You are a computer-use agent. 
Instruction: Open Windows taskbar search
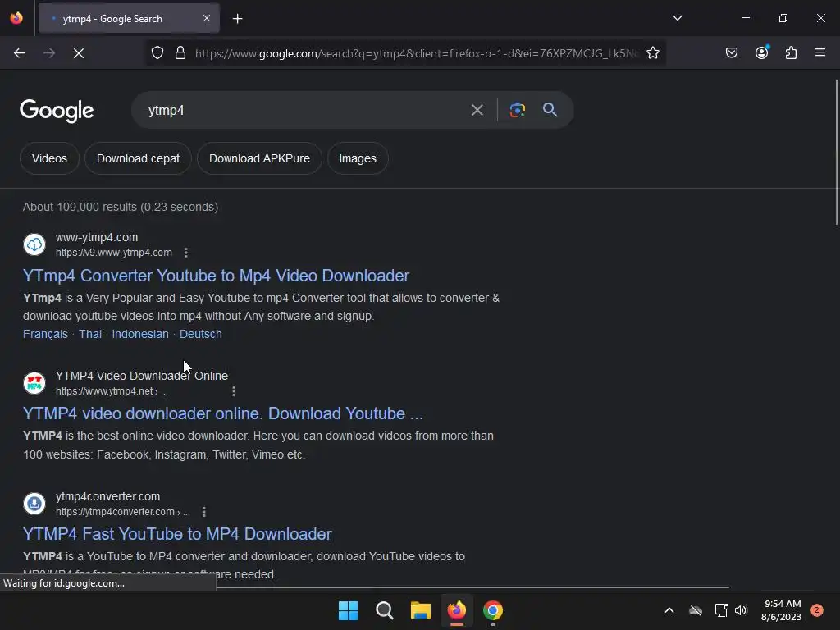pyautogui.click(x=384, y=610)
